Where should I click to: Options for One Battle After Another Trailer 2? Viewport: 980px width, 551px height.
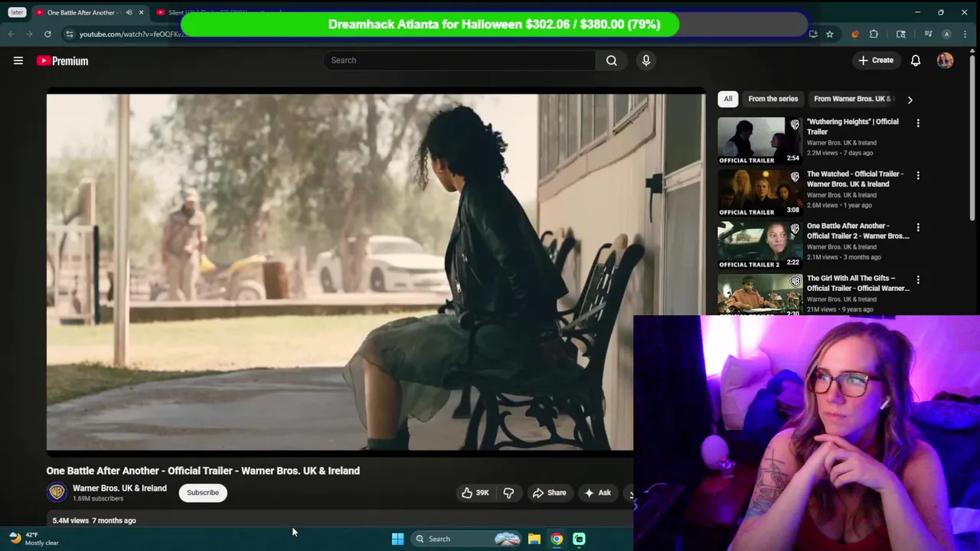(918, 227)
